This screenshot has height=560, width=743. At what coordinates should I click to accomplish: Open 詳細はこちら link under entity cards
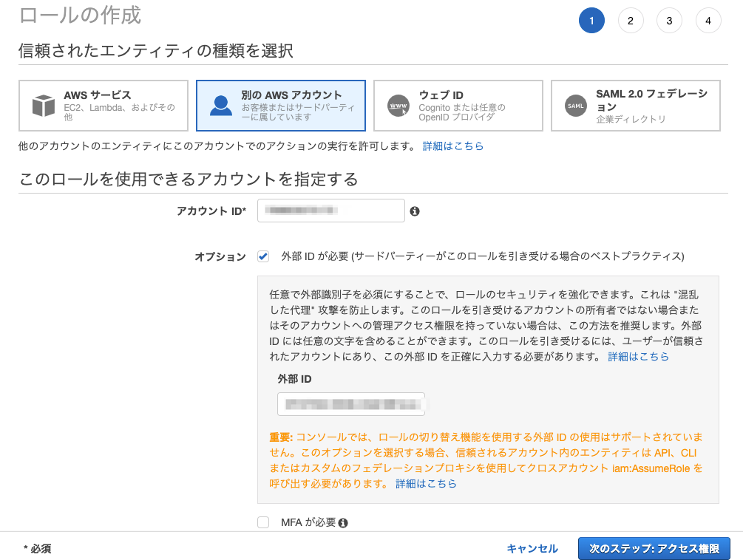(453, 146)
